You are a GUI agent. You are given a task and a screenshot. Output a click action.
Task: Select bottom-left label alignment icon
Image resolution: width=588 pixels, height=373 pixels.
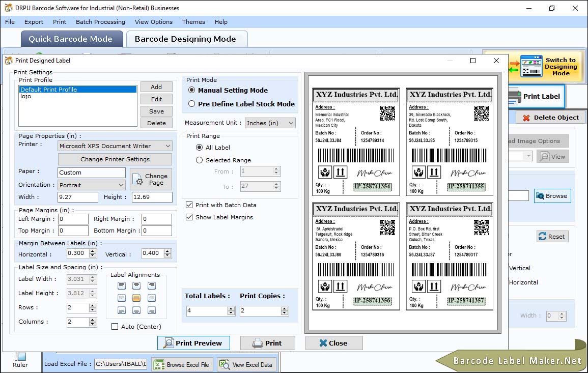tap(122, 310)
